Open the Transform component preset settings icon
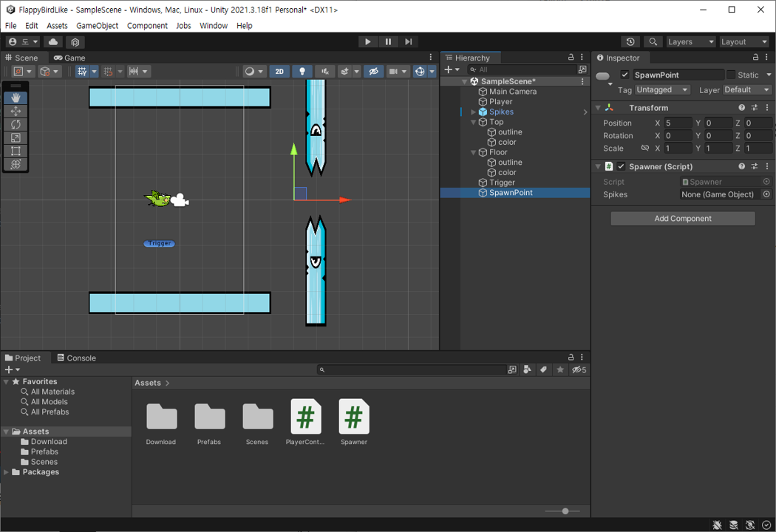The width and height of the screenshot is (776, 532). pyautogui.click(x=755, y=108)
